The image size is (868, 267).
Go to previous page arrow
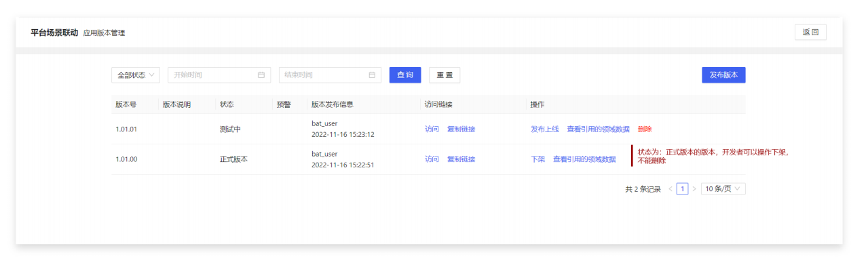point(671,189)
